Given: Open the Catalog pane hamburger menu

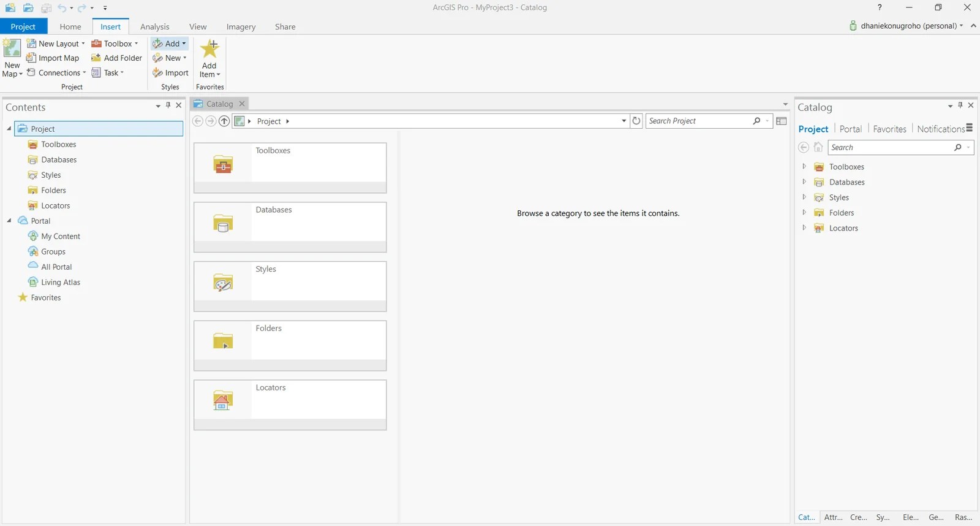Looking at the screenshot, I should [970, 128].
